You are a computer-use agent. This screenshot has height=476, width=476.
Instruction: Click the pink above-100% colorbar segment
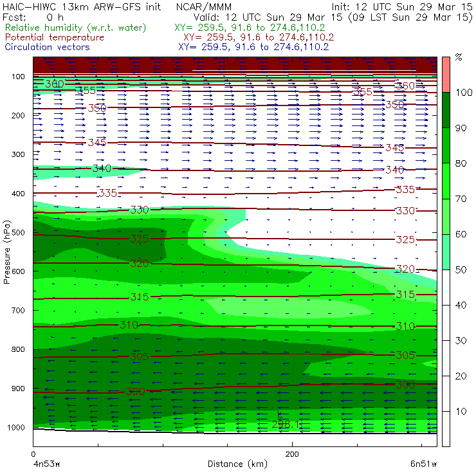click(x=446, y=75)
